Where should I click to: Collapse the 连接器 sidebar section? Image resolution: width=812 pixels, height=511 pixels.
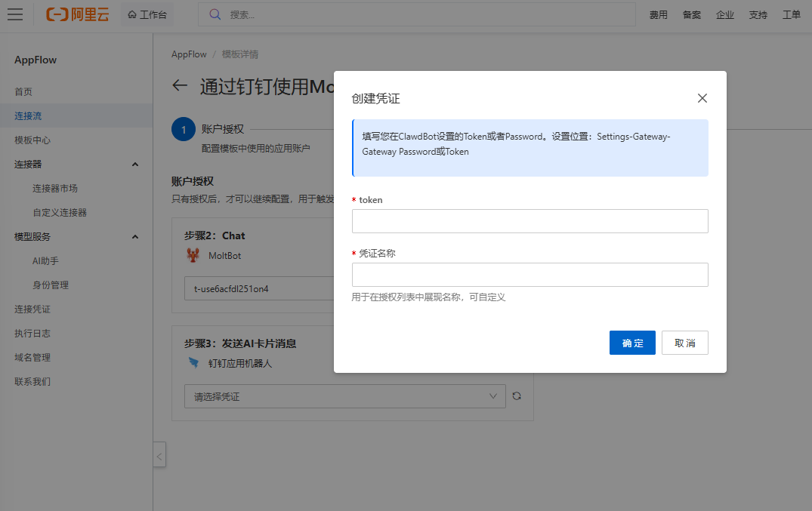[135, 165]
